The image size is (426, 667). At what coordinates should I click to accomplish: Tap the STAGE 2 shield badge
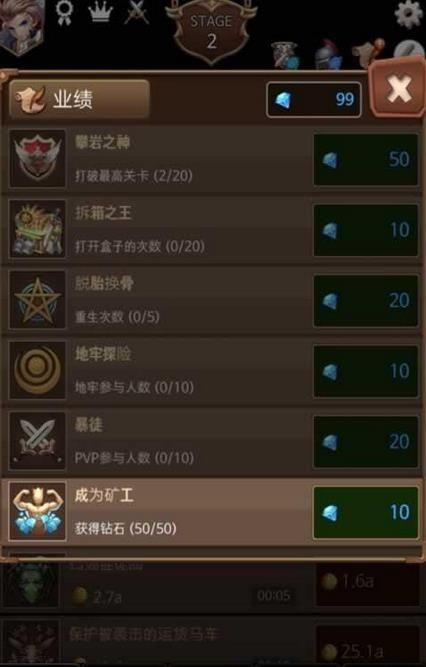[212, 32]
